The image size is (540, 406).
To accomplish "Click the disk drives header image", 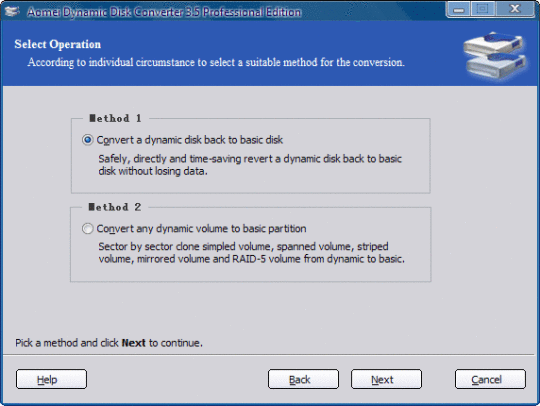I will (495, 56).
